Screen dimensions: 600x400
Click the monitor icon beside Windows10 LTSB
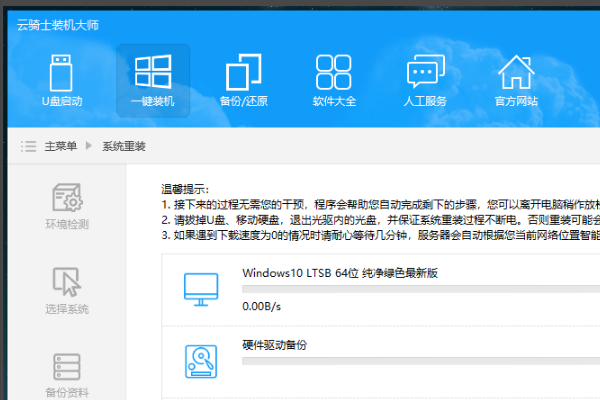201,289
